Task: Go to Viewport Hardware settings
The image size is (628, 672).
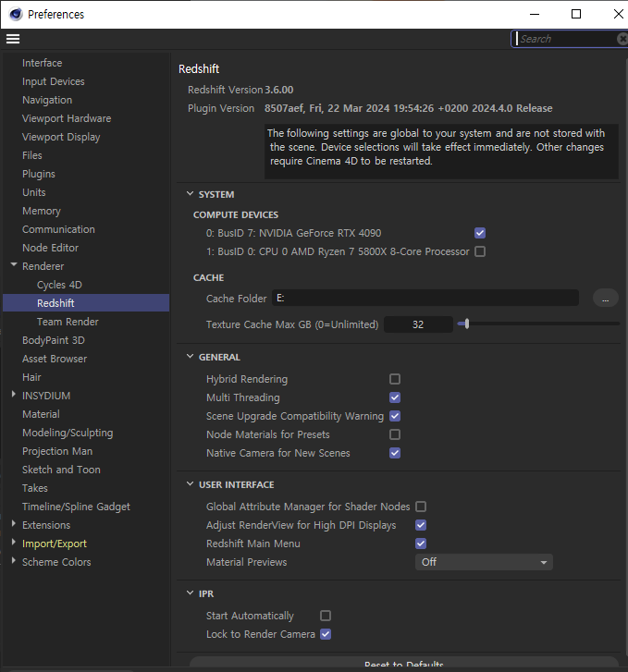Action: 67,118
